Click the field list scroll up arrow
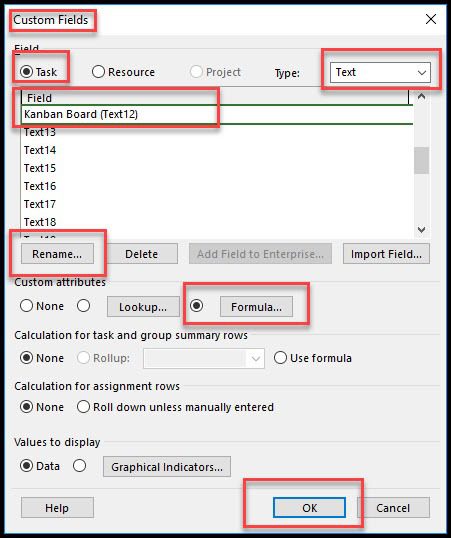Image resolution: width=451 pixels, height=538 pixels. 421,97
